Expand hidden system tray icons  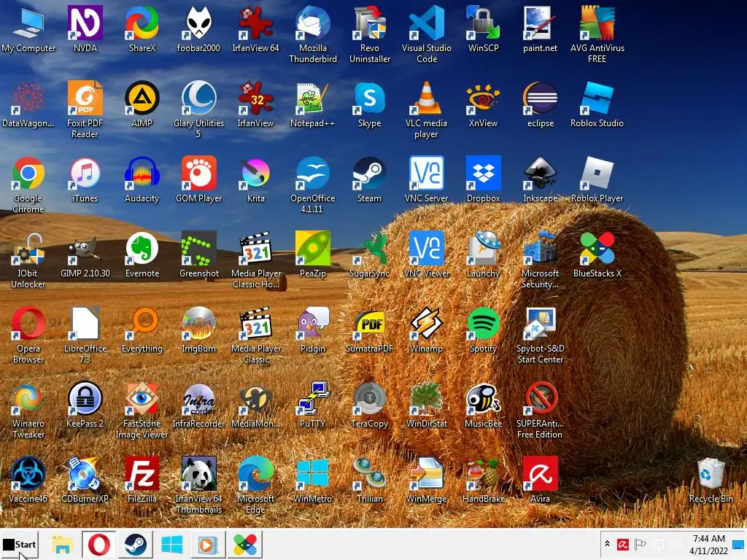(608, 544)
